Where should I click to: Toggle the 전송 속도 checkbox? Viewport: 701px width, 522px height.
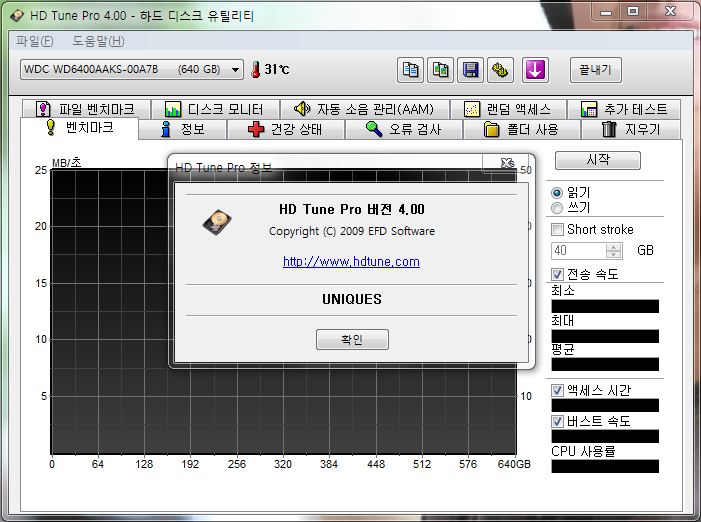pyautogui.click(x=557, y=274)
